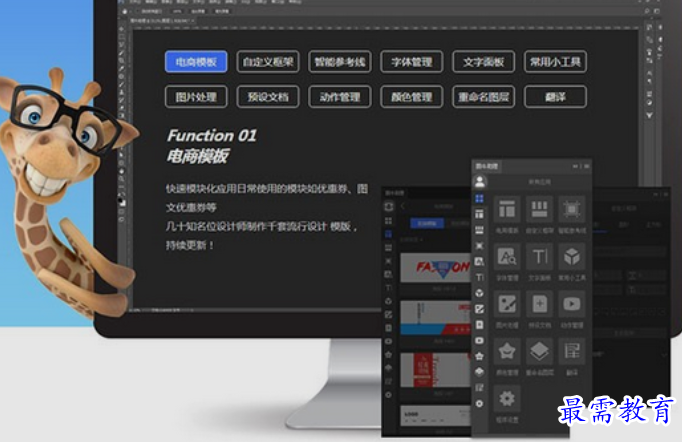The image size is (682, 442).
Task: Open 电商模板 tile in the plugin grid
Action: [x=507, y=210]
